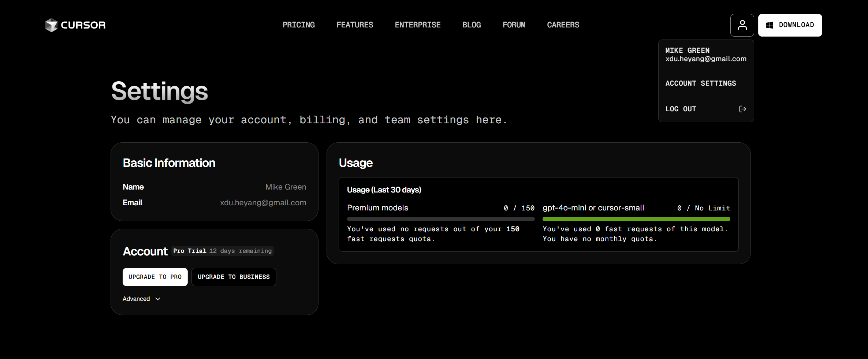868x359 pixels.
Task: Click the email xdu.heyang@gmail.com in Basic Information
Action: tap(263, 203)
